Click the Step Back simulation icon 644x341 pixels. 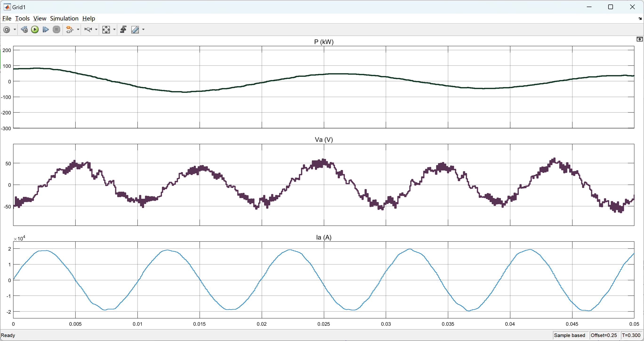point(24,29)
